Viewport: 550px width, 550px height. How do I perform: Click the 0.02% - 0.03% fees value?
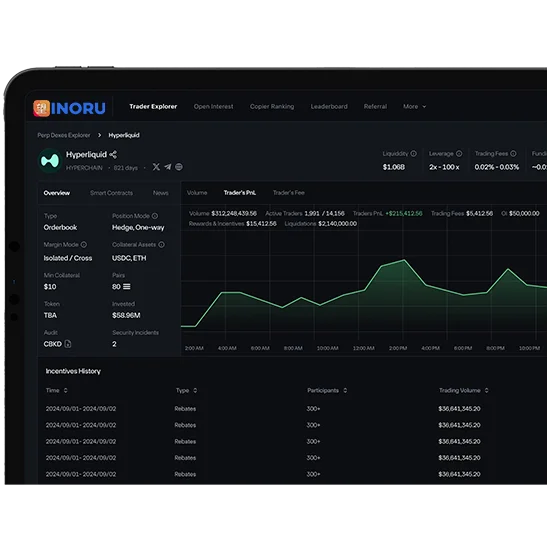(497, 167)
